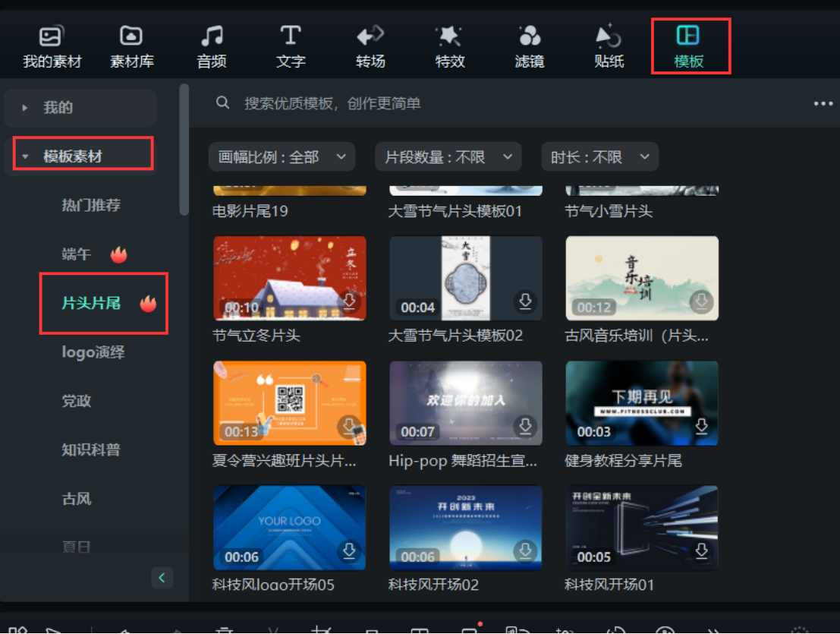
Task: Switch to the 我的素材 panel
Action: [x=51, y=42]
